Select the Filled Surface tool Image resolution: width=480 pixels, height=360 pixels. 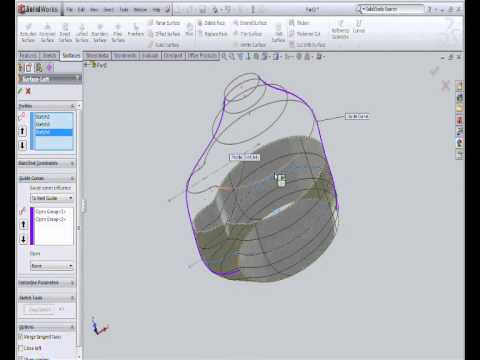(118, 33)
